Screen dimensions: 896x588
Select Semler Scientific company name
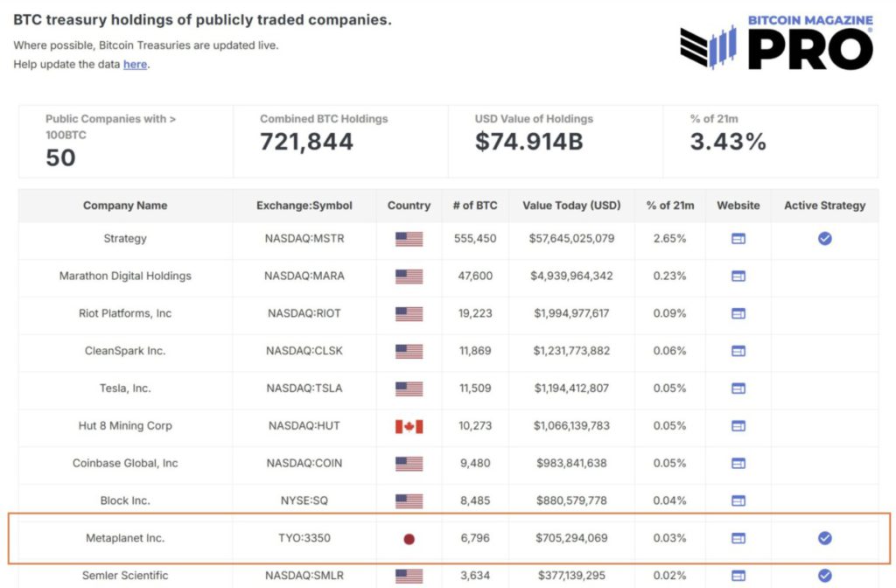click(125, 576)
